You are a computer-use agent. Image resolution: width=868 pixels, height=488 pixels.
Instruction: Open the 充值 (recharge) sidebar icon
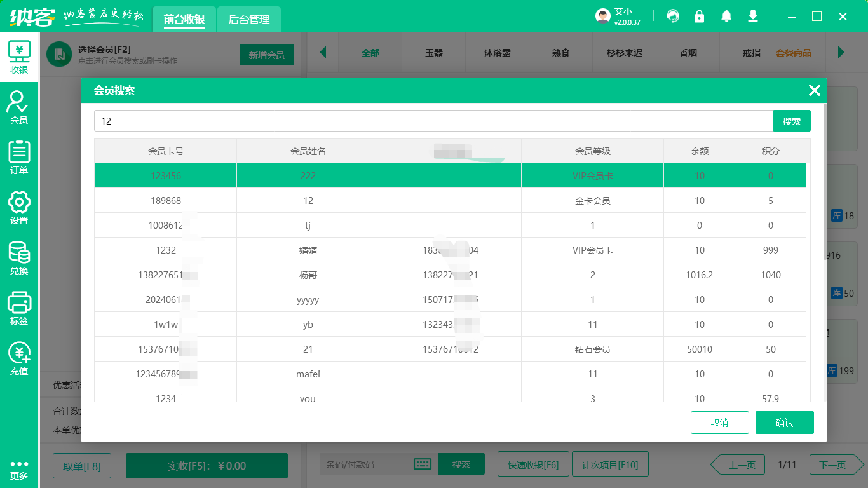point(19,358)
